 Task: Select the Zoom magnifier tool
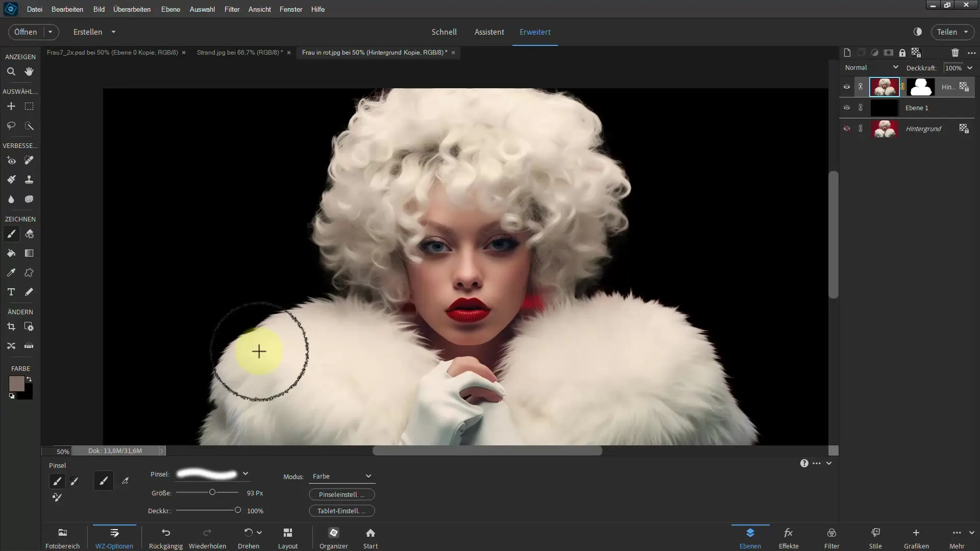point(11,72)
